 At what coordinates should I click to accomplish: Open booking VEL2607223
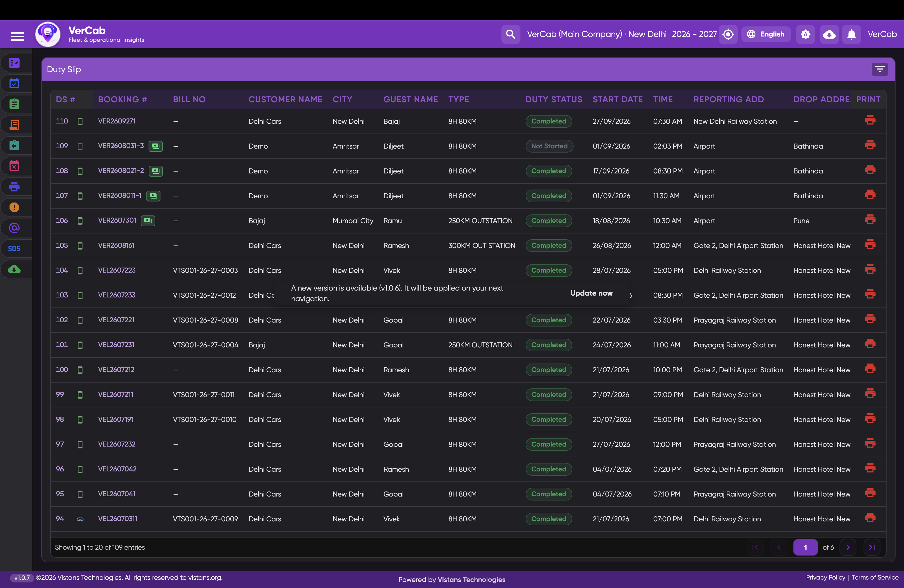tap(117, 270)
